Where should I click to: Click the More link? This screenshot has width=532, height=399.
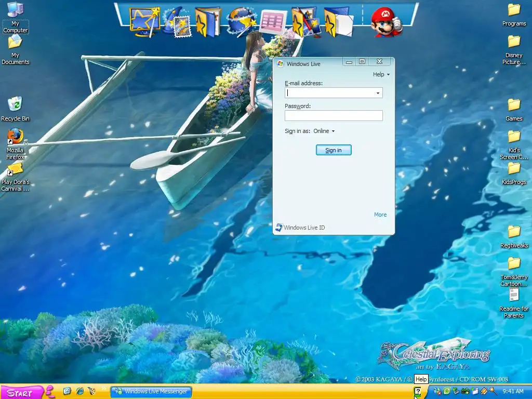(380, 215)
